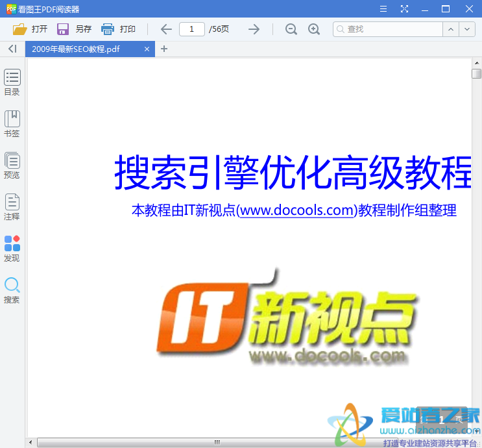Click the 看图王PDF阅读器 app logo icon

tap(12, 9)
